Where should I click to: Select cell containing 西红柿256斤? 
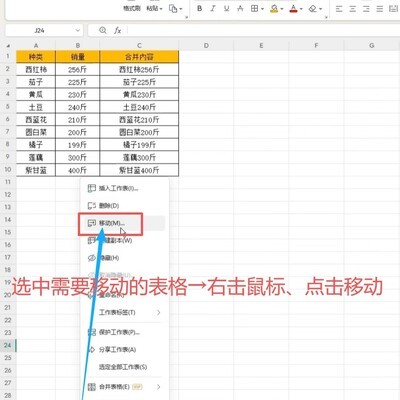click(139, 69)
